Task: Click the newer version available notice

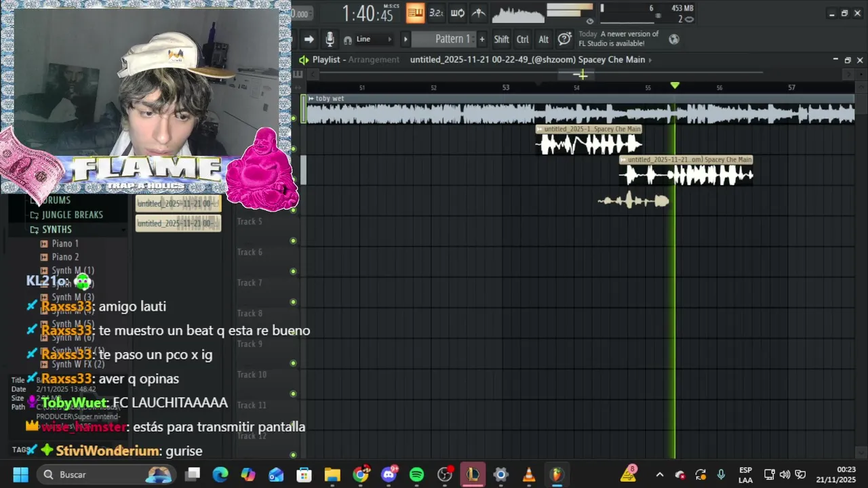Action: [x=618, y=39]
